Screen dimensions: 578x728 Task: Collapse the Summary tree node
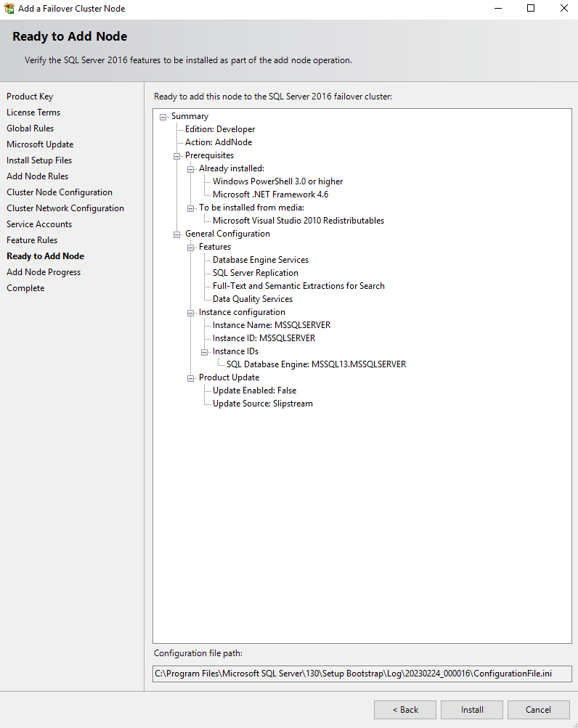[163, 117]
